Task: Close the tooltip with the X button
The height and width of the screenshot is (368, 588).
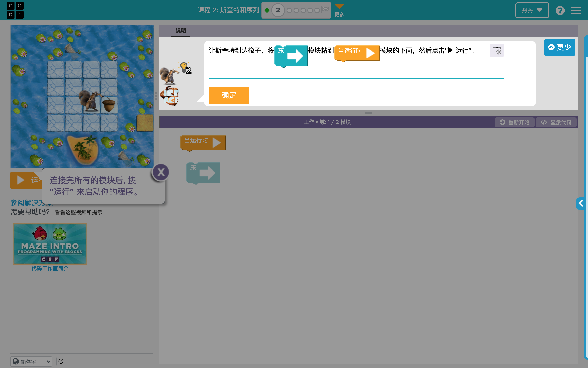Action: tap(161, 172)
